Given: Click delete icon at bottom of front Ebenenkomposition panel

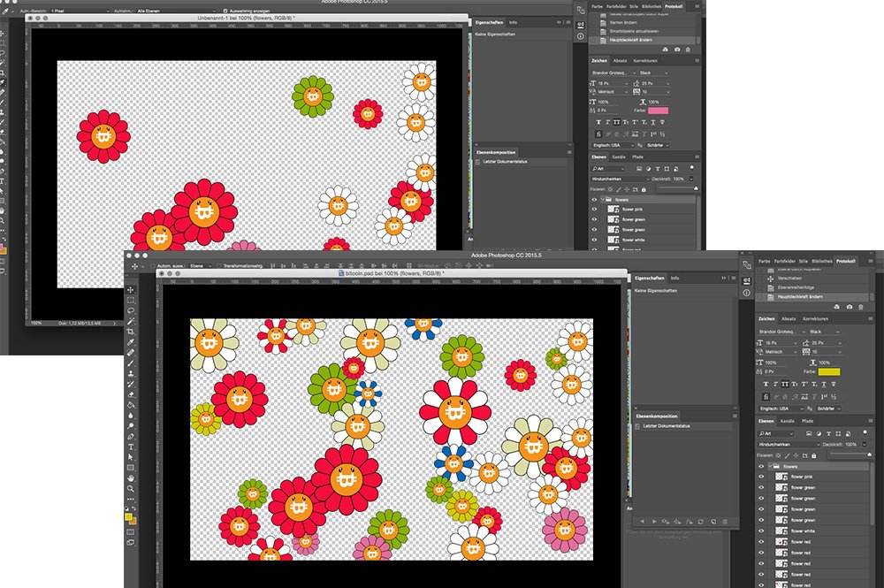Looking at the screenshot, I should [x=725, y=522].
